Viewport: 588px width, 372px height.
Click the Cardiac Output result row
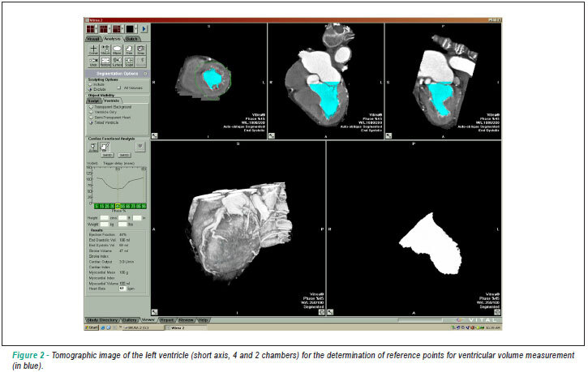111,262
